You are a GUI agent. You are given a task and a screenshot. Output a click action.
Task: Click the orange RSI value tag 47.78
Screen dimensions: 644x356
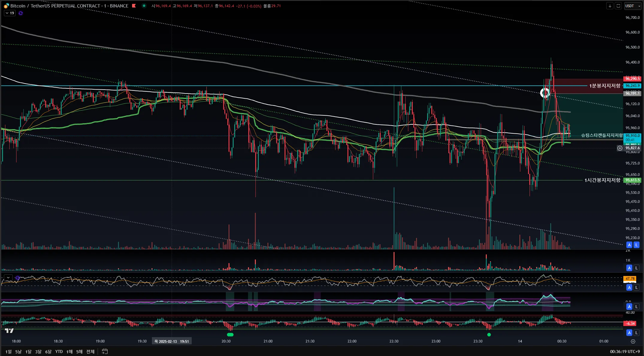point(630,279)
